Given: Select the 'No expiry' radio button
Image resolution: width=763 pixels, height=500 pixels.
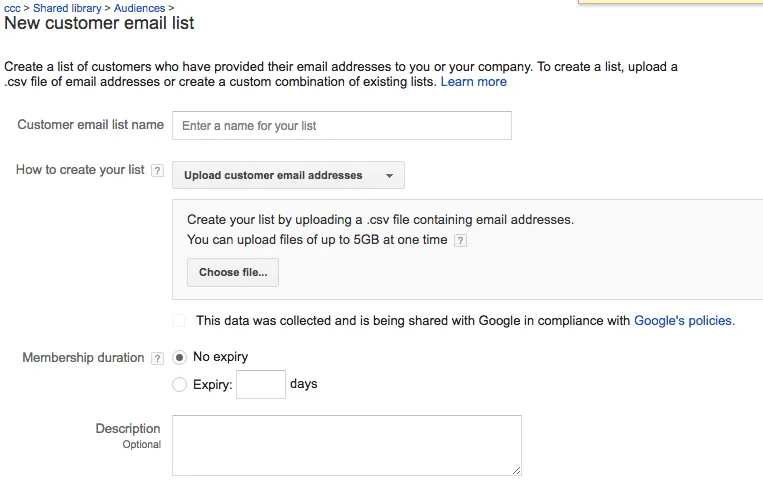Looking at the screenshot, I should click(180, 357).
